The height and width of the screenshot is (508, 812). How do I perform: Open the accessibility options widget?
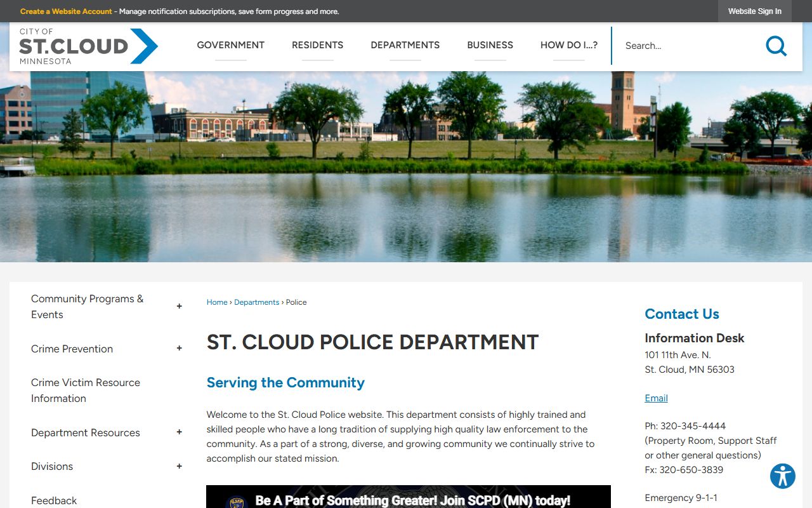click(x=783, y=476)
